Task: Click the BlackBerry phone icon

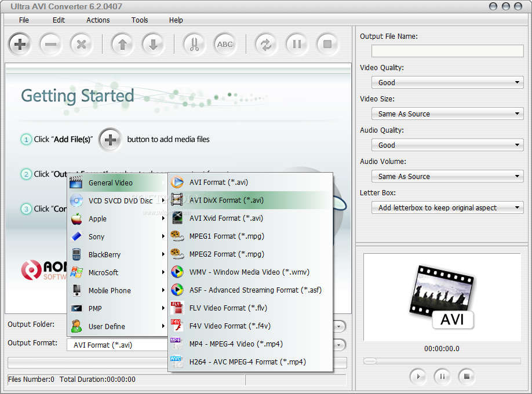Action: click(x=76, y=254)
